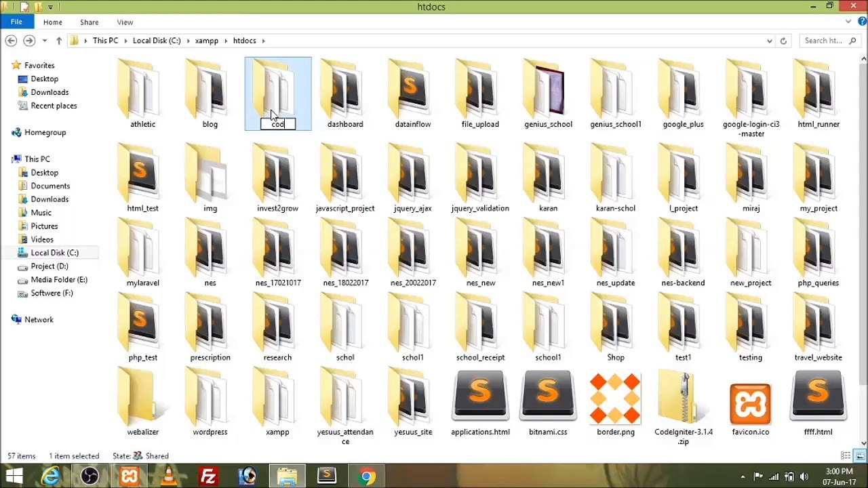Select the javascript_project folder
868x488 pixels.
(x=345, y=178)
